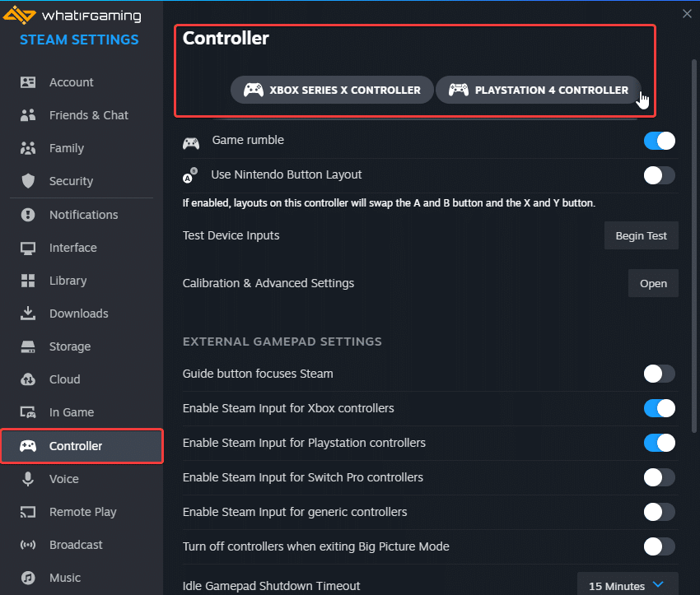Disable Steam Input for Playstation controllers

point(660,443)
